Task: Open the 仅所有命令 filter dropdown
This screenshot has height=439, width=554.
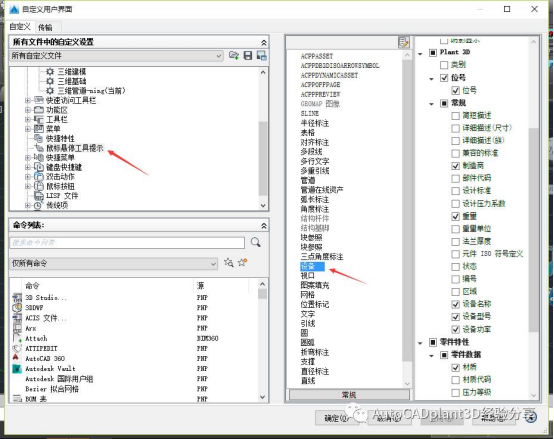Action: click(113, 263)
